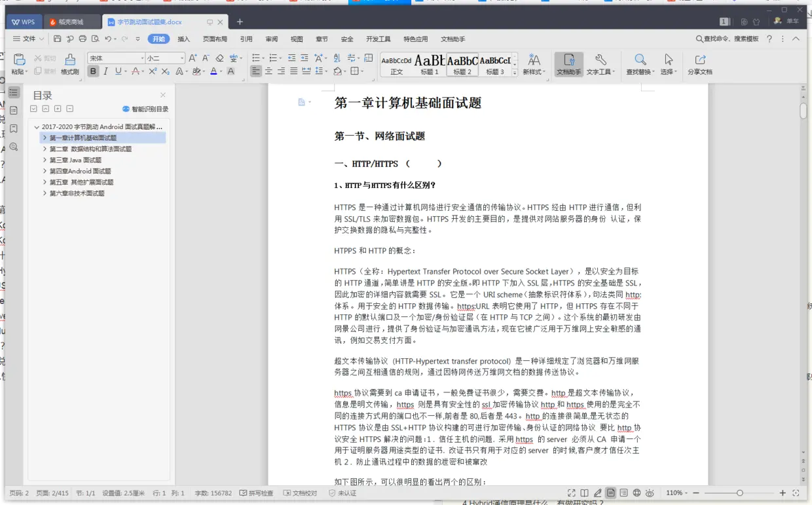Select the Format Painter (格式刷) tool
This screenshot has height=505, width=812.
[70, 64]
